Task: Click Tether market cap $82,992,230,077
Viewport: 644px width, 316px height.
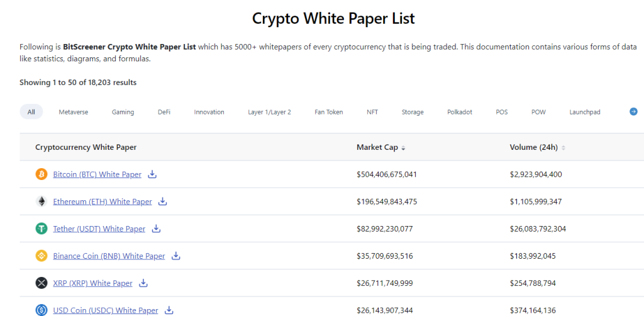Action: pyautogui.click(x=384, y=229)
